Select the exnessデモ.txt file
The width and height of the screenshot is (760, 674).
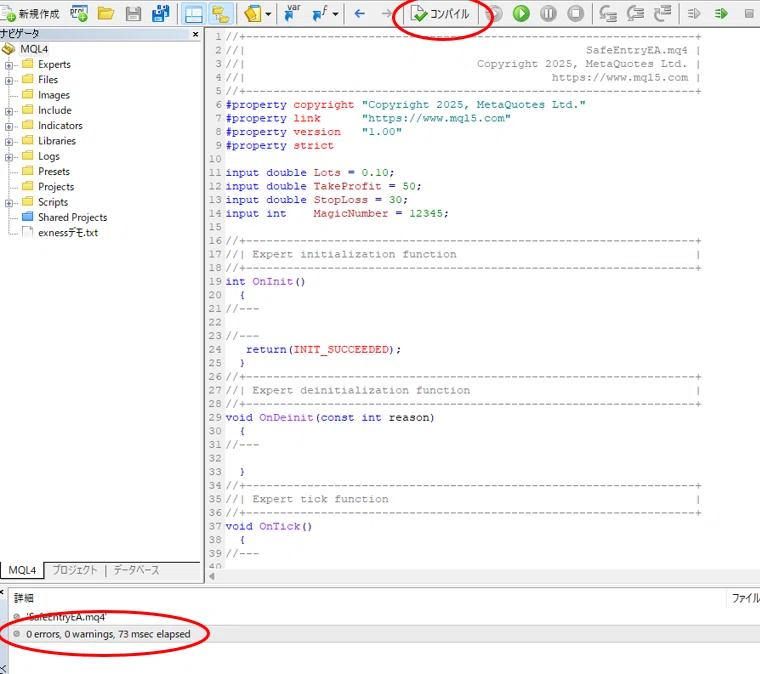tap(68, 233)
